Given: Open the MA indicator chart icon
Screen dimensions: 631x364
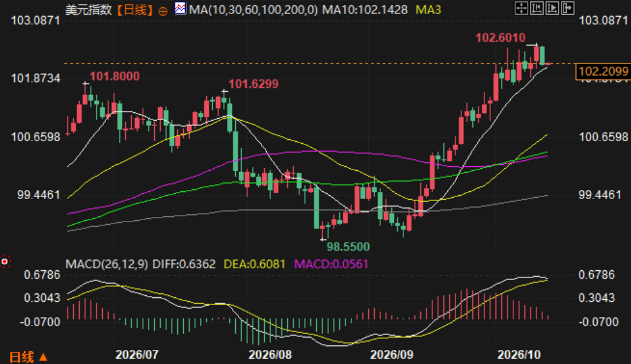Looking at the screenshot, I should (x=181, y=8).
